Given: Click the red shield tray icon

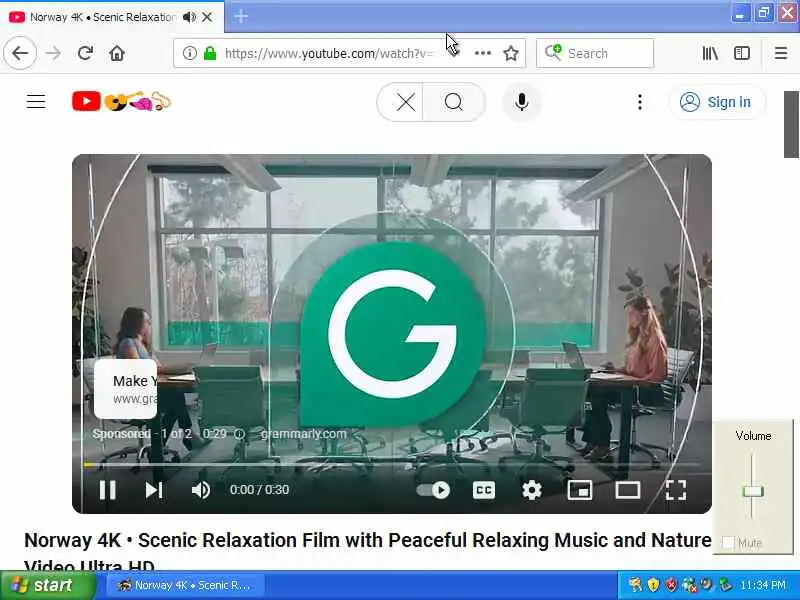Looking at the screenshot, I should [x=671, y=585].
